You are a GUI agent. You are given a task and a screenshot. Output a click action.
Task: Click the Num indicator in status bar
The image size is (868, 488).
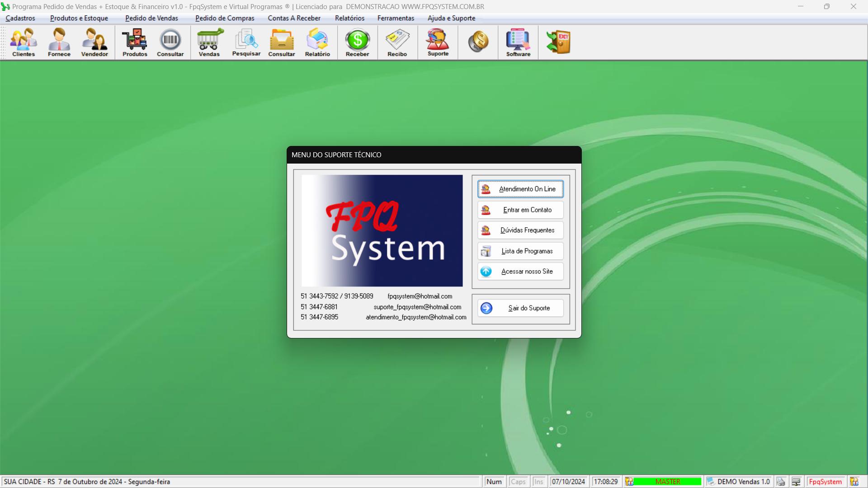click(494, 482)
